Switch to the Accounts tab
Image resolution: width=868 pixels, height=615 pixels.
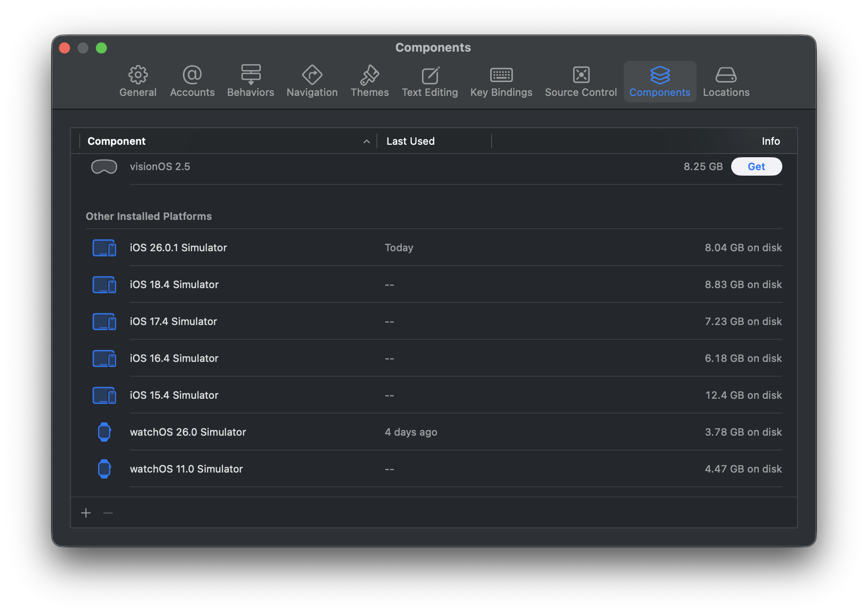(192, 82)
